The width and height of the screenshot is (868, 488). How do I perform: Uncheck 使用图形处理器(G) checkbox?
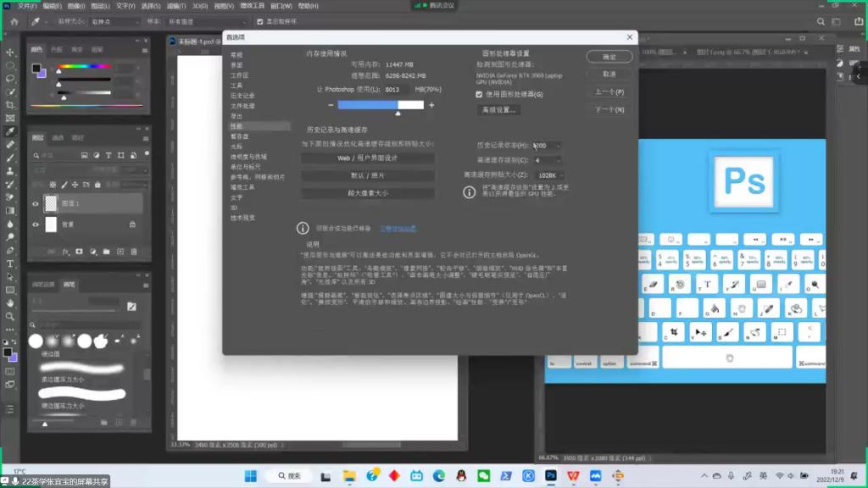pos(479,94)
